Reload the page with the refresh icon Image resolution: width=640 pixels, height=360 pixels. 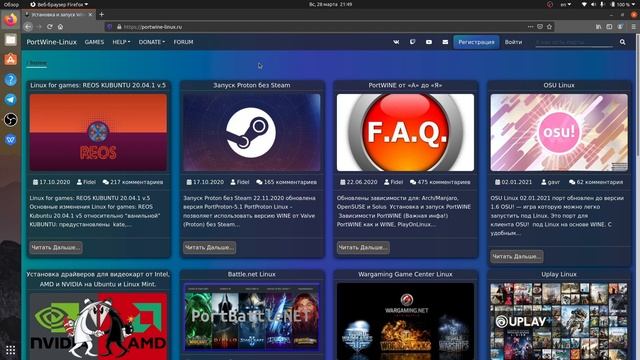(x=49, y=27)
